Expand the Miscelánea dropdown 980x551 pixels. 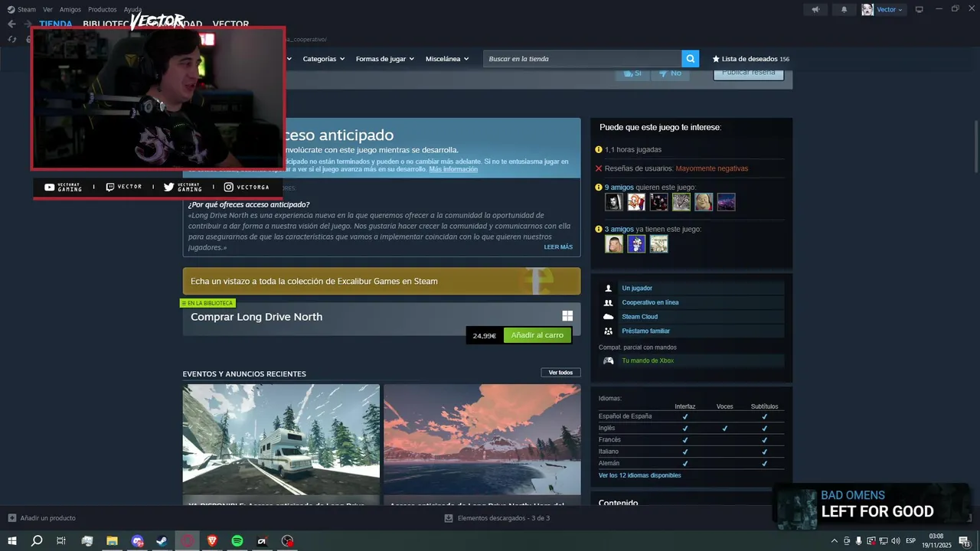(447, 59)
